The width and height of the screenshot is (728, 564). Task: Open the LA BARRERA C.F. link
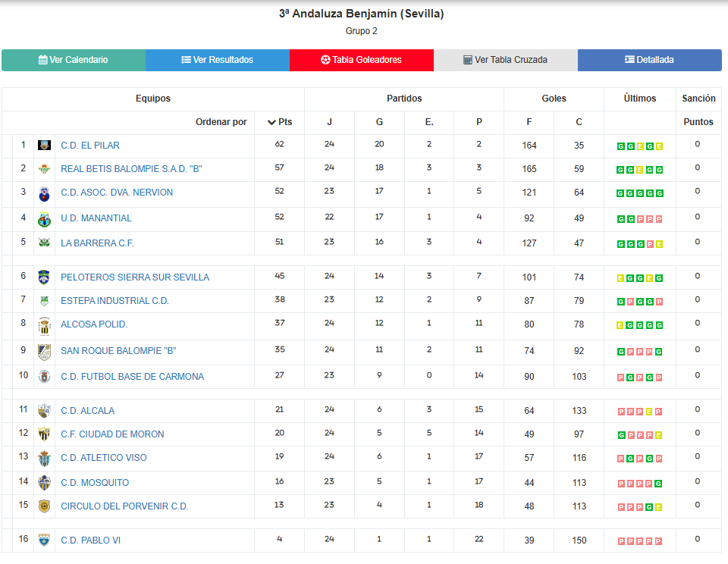pos(97,243)
